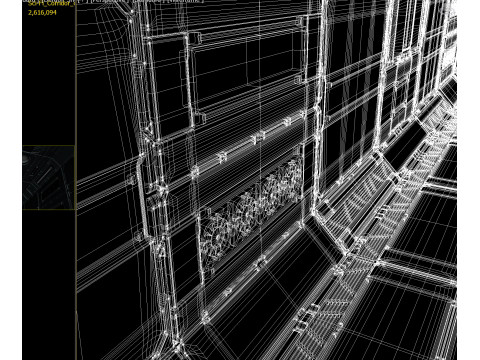Click the polygon count 2,616,094
Viewport: 480px width, 360px height.
[x=42, y=13]
